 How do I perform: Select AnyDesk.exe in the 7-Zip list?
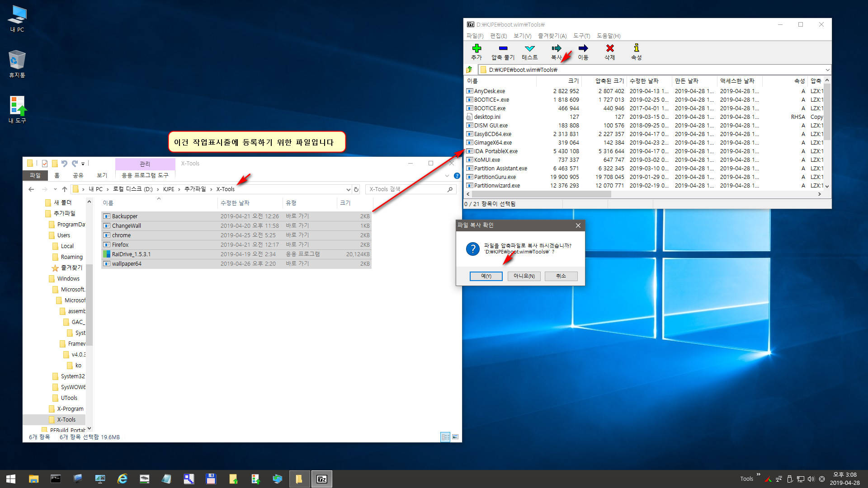[490, 91]
